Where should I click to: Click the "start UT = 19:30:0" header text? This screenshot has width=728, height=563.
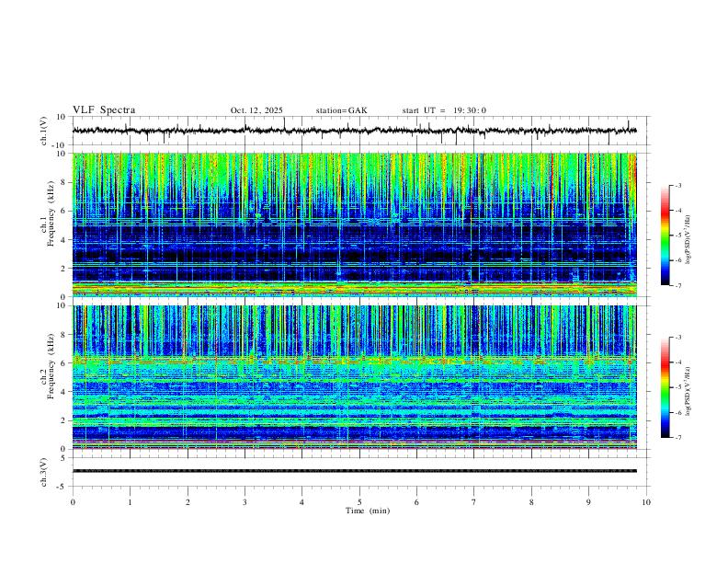444,110
